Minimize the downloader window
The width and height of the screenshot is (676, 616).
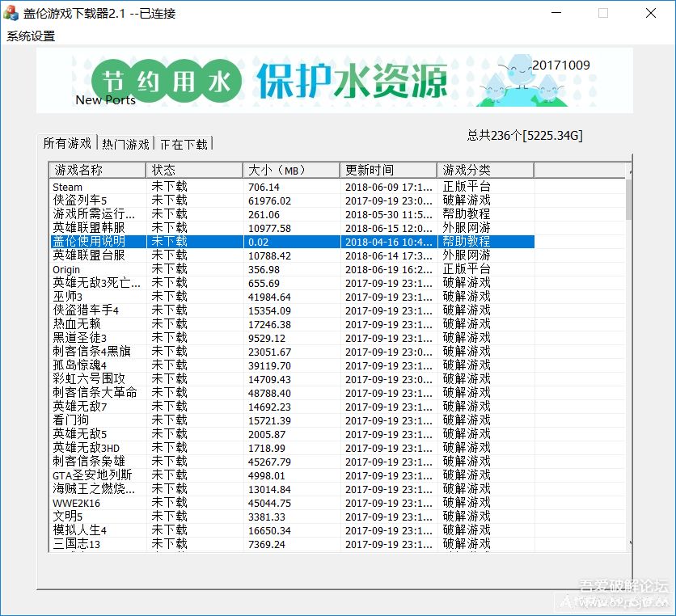[555, 13]
